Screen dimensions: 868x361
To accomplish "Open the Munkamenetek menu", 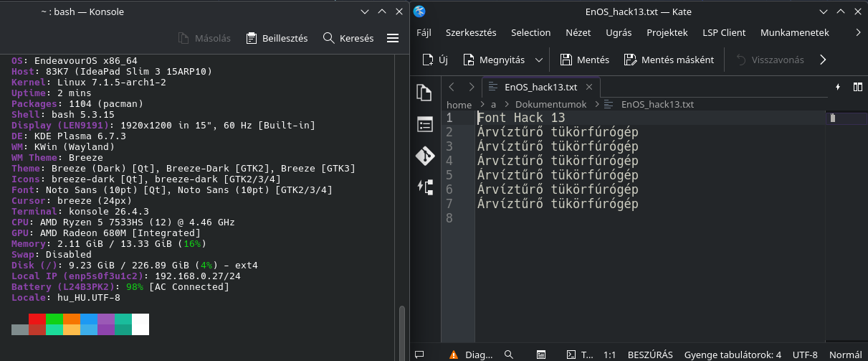I will 795,32.
